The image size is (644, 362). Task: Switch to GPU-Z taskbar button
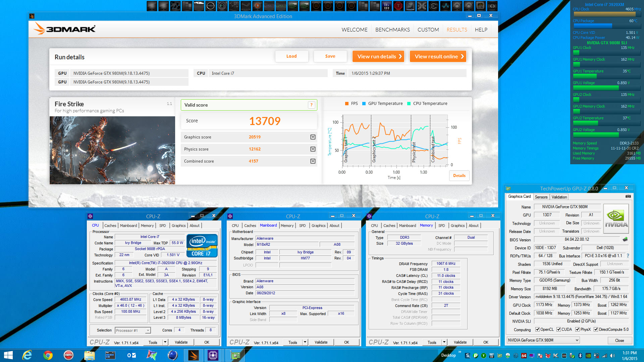[235, 355]
